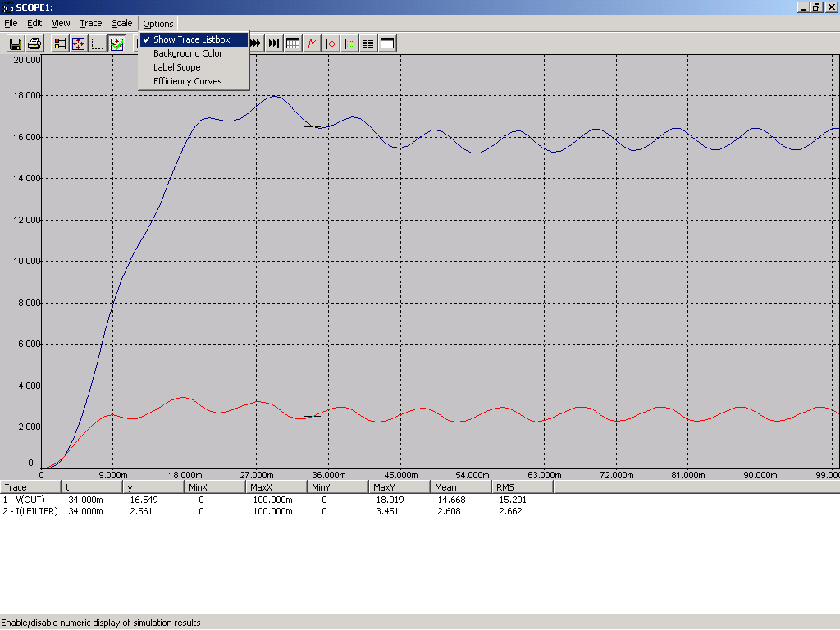Click Mean value 2.608
840x630 pixels.
click(449, 512)
